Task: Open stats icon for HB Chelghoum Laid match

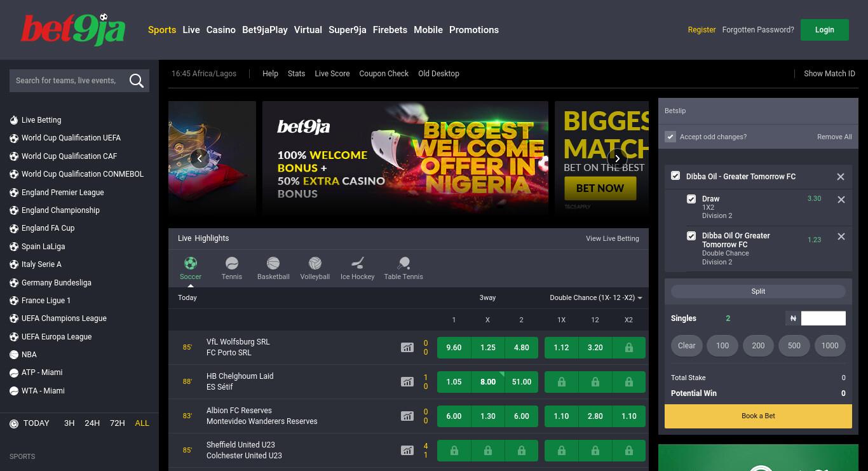Action: click(x=407, y=382)
